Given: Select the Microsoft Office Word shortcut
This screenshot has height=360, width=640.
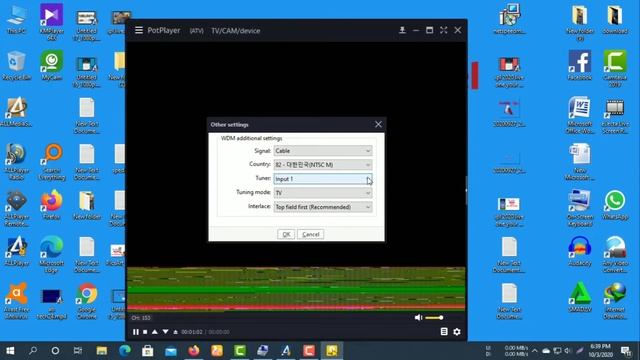Looking at the screenshot, I should (580, 116).
